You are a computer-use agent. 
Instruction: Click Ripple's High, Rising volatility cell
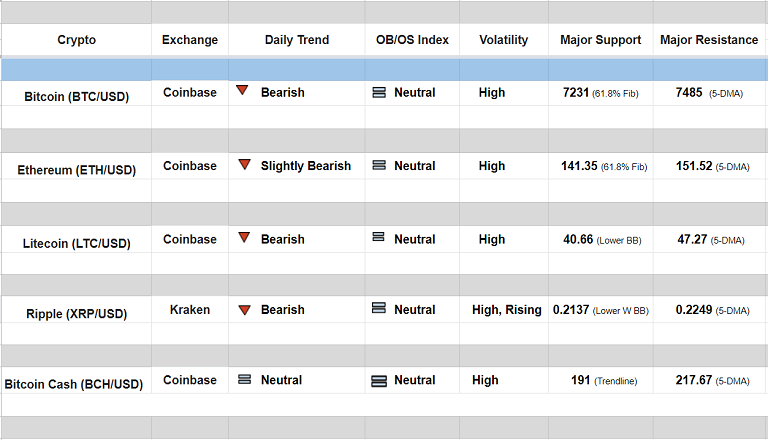[x=507, y=310]
